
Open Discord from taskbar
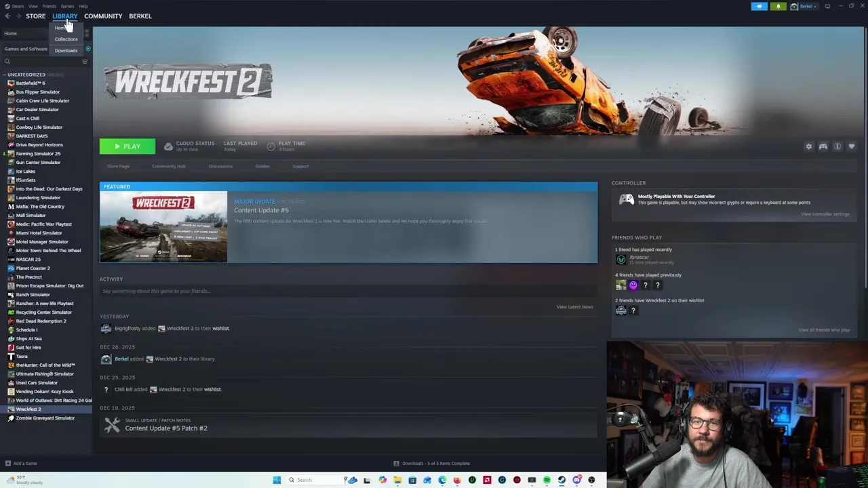click(x=577, y=480)
